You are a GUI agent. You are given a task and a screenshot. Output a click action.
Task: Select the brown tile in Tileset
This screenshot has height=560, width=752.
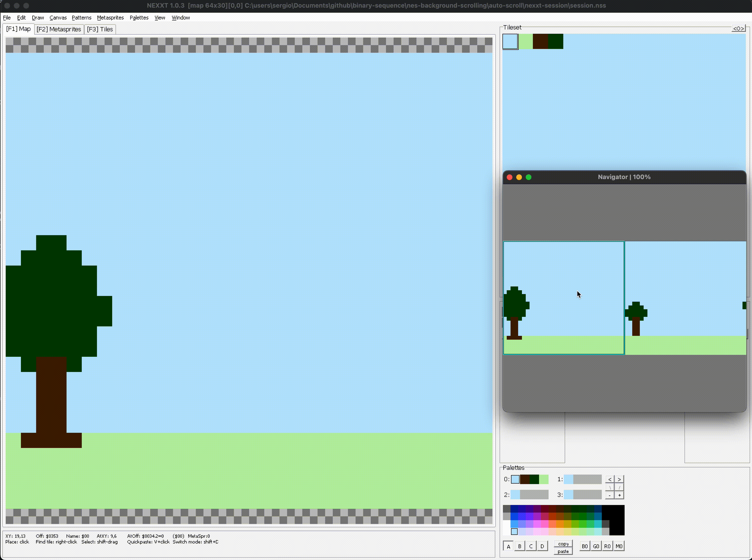(540, 41)
